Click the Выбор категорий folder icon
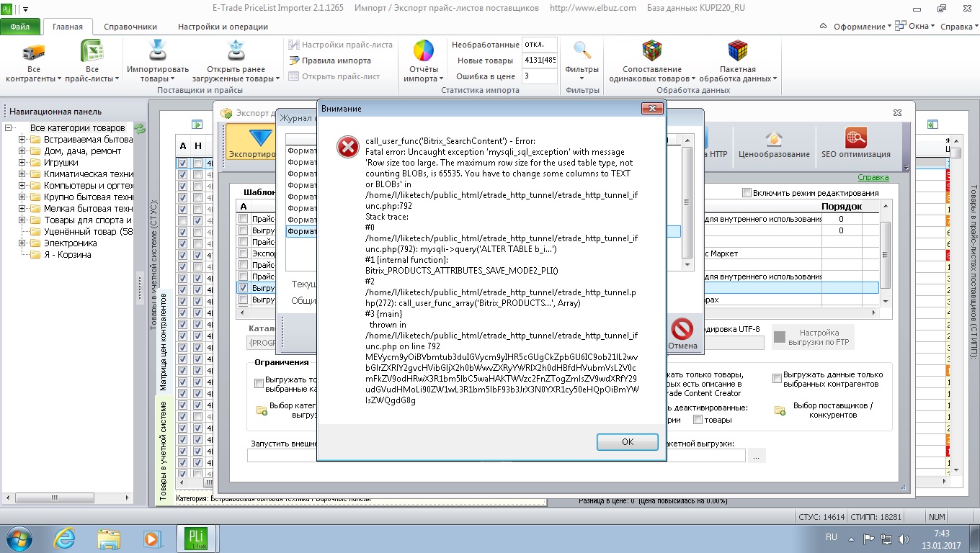The width and height of the screenshot is (980, 553). pos(262,410)
